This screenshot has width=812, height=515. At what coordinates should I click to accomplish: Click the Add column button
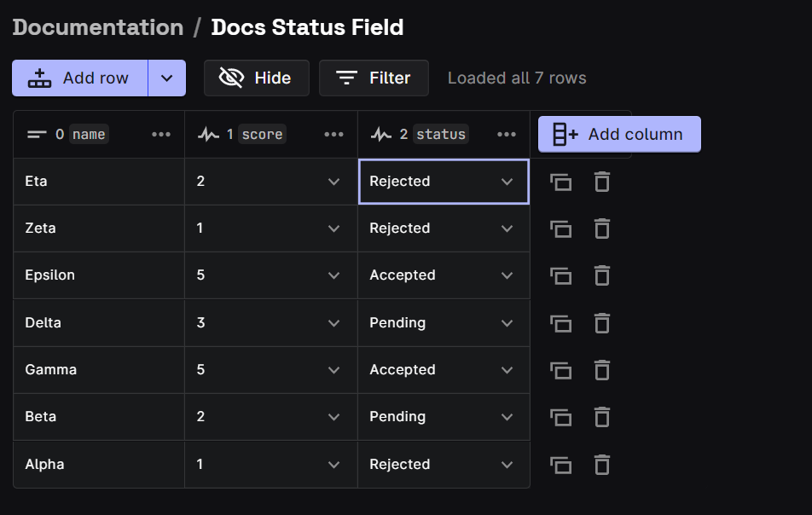[619, 134]
